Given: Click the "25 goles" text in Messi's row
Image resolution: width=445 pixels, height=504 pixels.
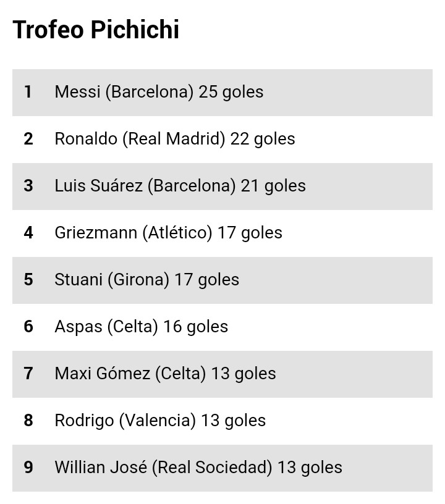Looking at the screenshot, I should tap(231, 92).
